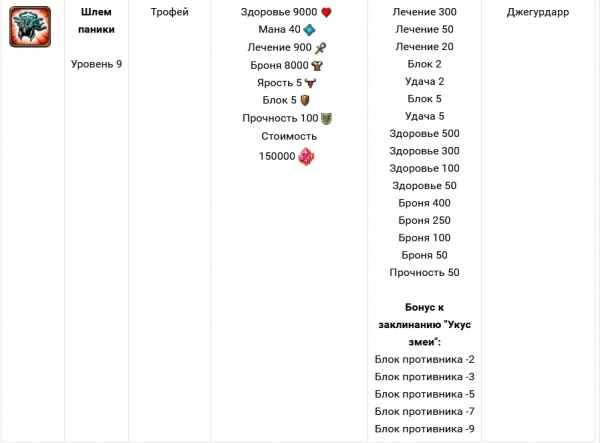Viewport: 600px width, 443px height.
Task: Click the Броня 400 upgrade entry
Action: click(425, 203)
